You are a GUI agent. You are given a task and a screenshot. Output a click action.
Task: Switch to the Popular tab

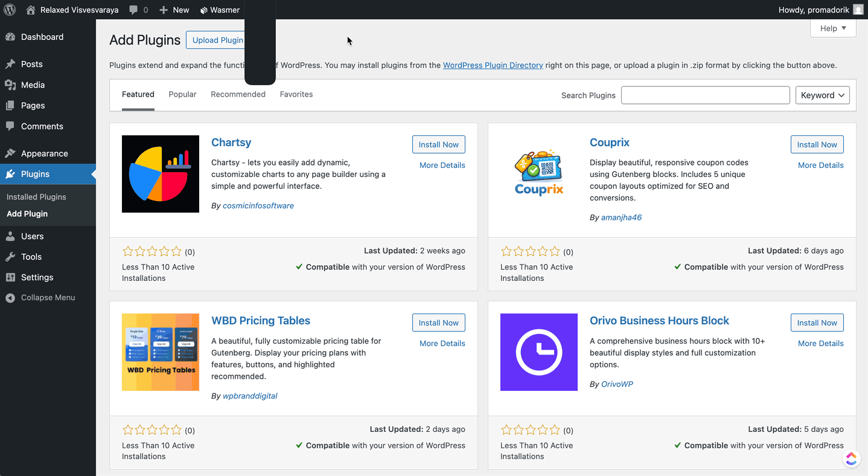click(182, 94)
